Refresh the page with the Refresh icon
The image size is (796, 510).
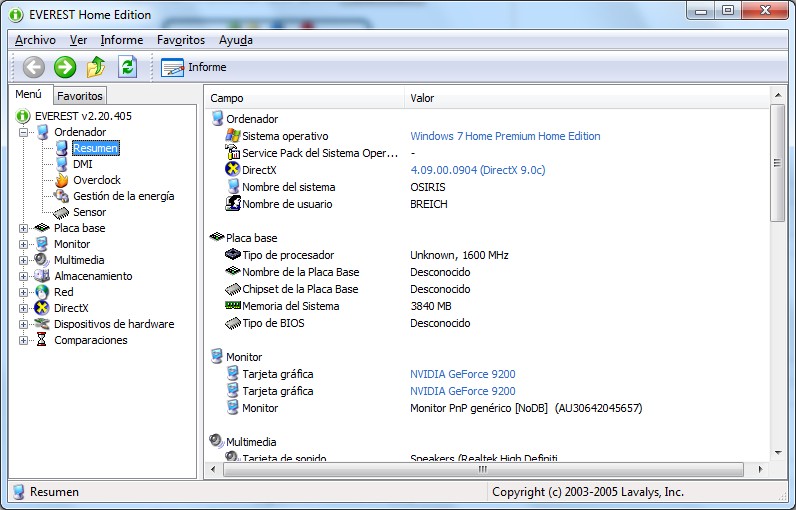pos(127,67)
